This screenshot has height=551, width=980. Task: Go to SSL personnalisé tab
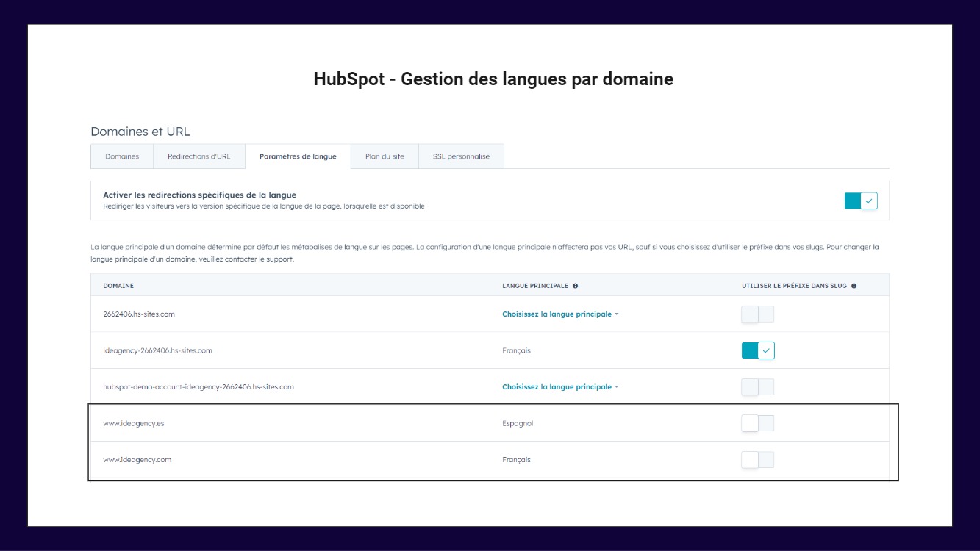(461, 156)
